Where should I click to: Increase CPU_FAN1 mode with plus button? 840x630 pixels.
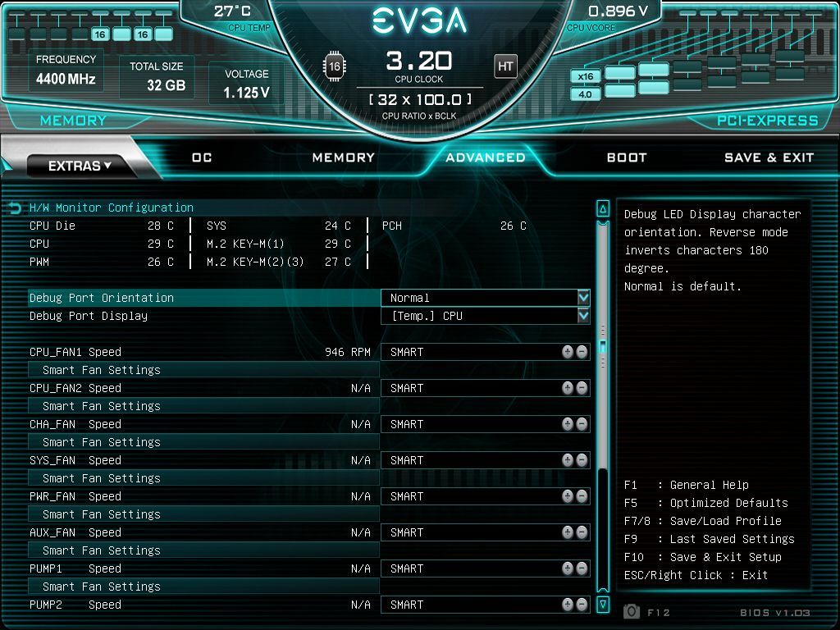[x=568, y=352]
